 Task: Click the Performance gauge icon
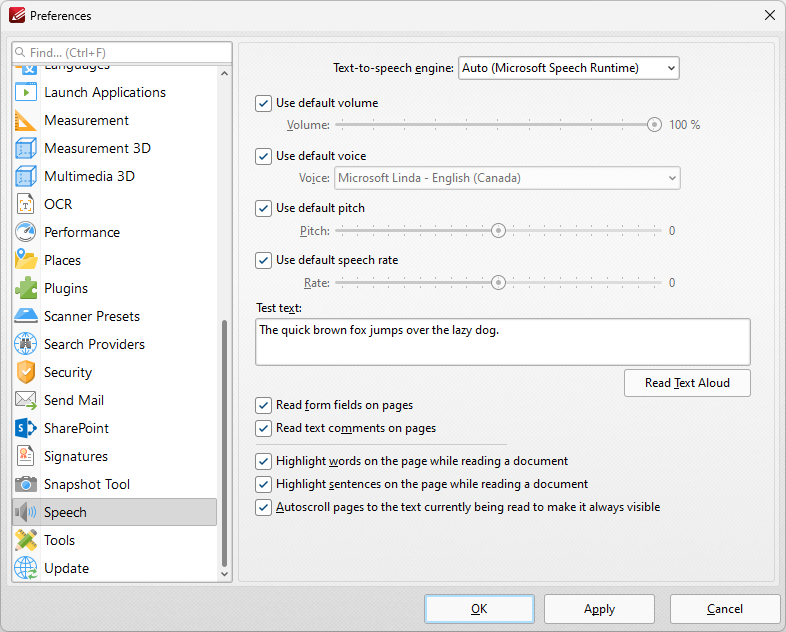tap(26, 232)
